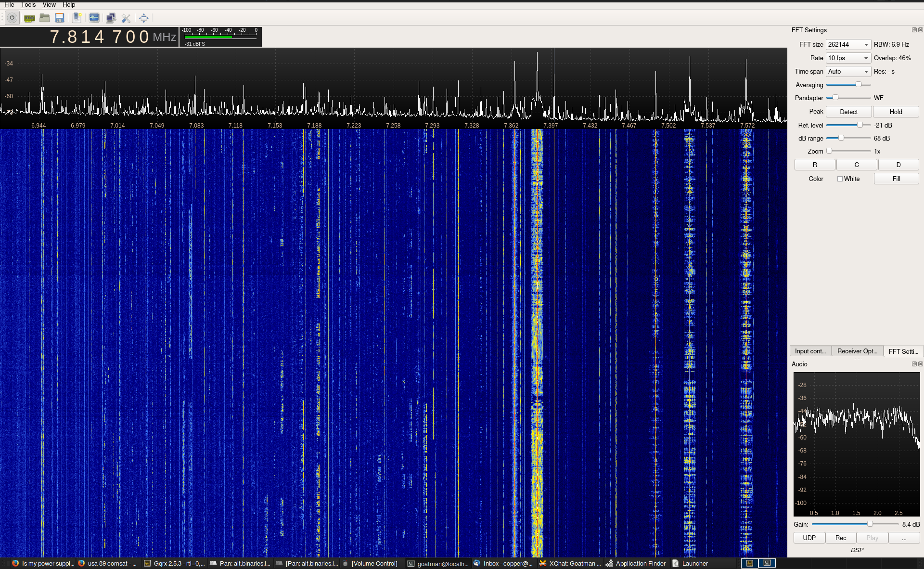Open the View menu
924x569 pixels.
click(x=49, y=5)
